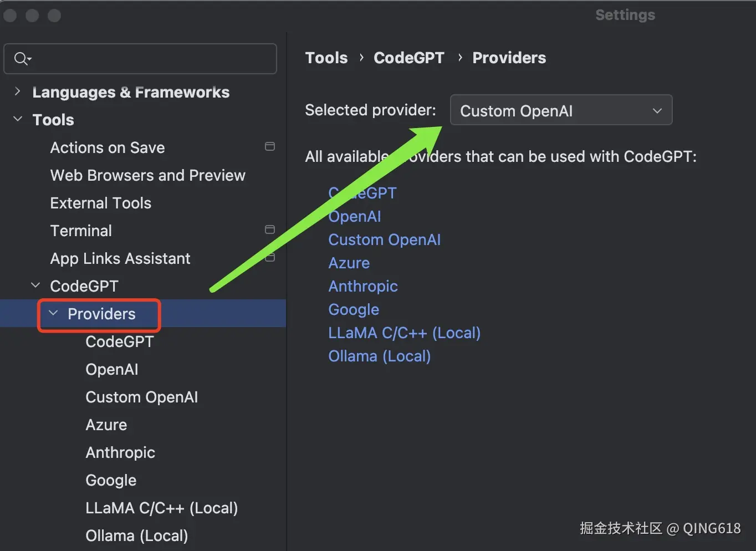Viewport: 756px width, 551px height.
Task: Follow the Azure provider link
Action: [x=349, y=263]
